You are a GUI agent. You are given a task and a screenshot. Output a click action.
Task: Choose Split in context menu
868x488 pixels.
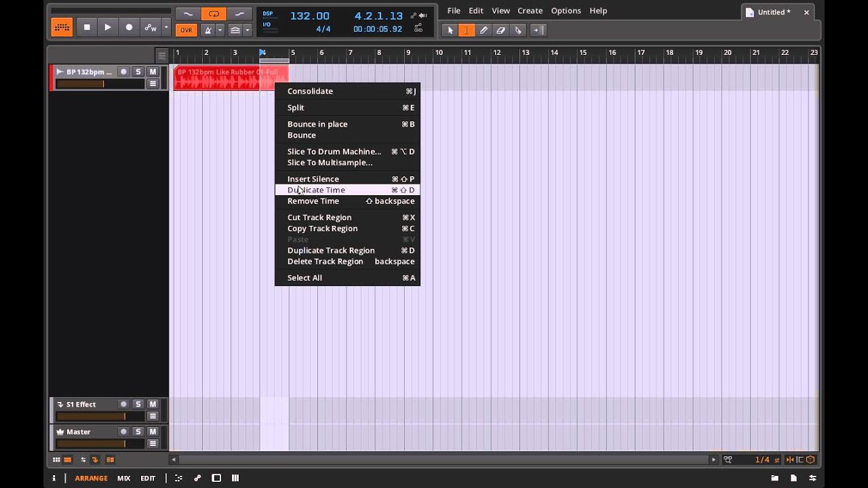(347, 107)
